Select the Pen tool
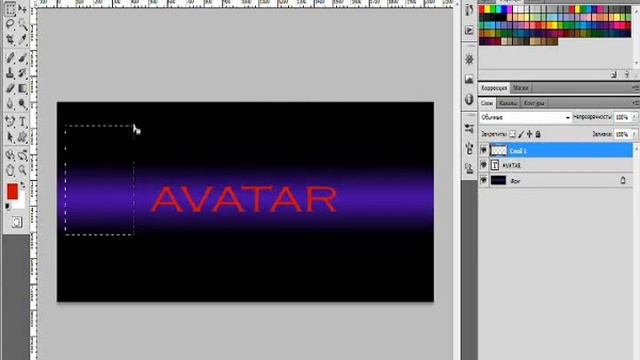The width and height of the screenshot is (640, 360). pyautogui.click(x=10, y=121)
